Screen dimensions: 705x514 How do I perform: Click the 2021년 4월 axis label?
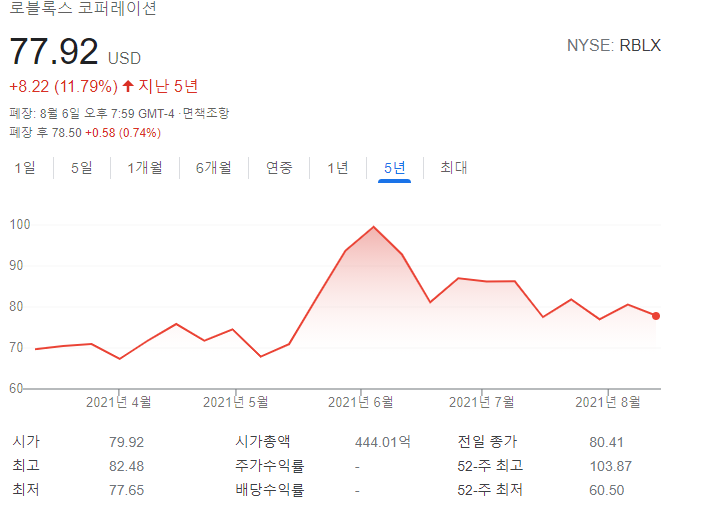point(119,402)
